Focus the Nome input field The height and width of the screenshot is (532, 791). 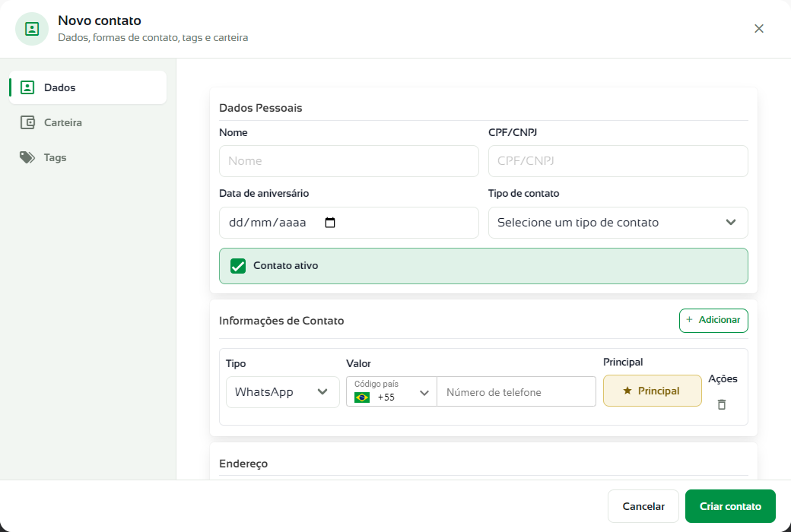(348, 161)
